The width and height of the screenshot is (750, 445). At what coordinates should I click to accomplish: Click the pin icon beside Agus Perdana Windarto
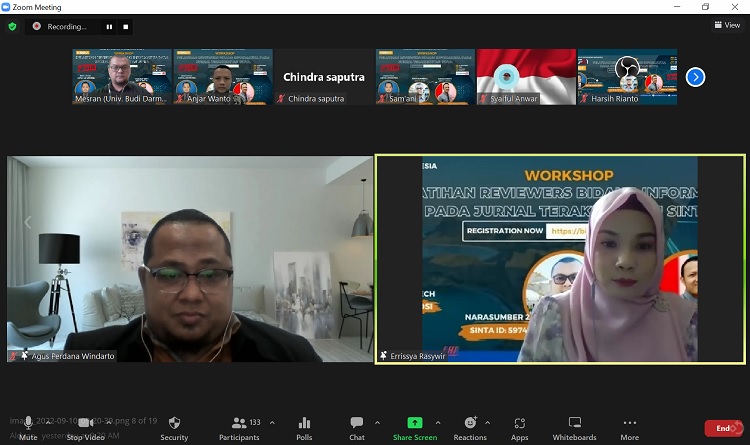pyautogui.click(x=24, y=356)
